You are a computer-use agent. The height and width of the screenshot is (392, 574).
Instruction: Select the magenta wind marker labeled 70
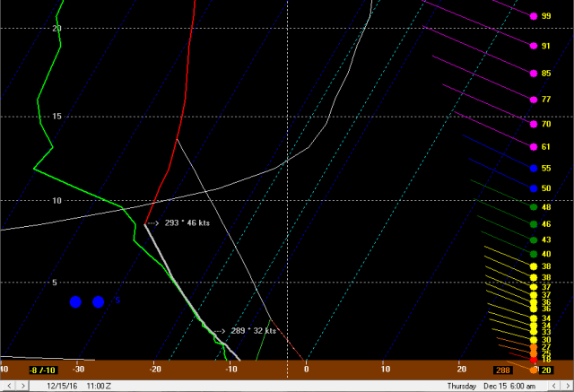[x=534, y=124]
